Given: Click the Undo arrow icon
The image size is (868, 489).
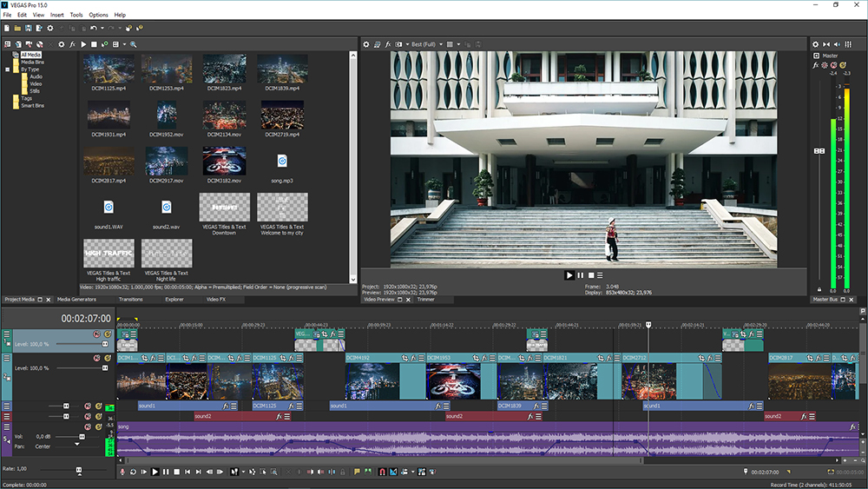Looking at the screenshot, I should click(94, 28).
